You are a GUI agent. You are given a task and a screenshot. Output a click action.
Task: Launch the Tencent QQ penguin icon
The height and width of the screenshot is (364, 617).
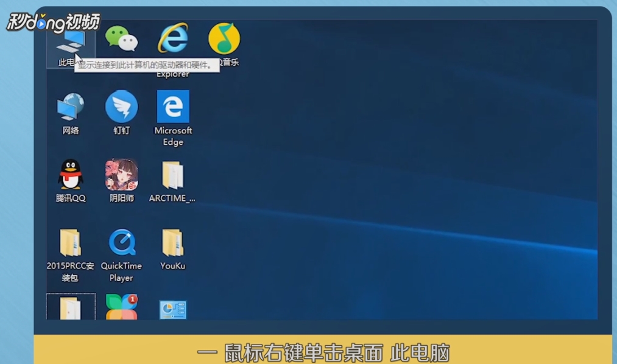(71, 174)
